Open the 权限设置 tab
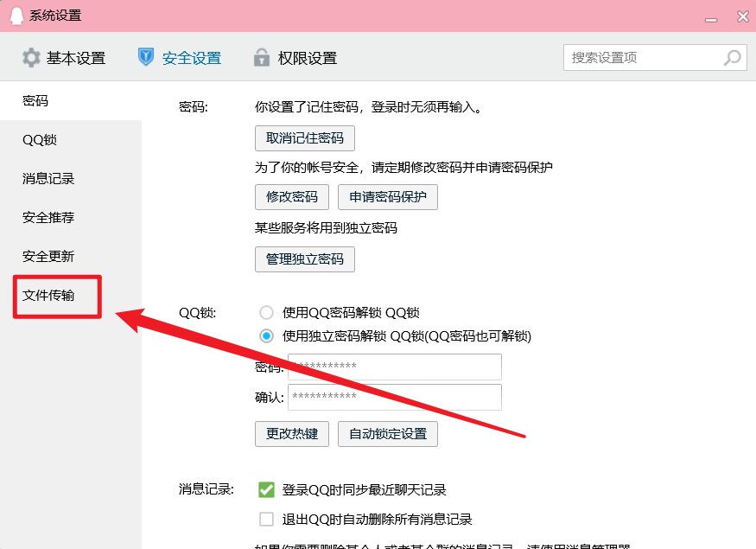This screenshot has height=549, width=756. [295, 58]
